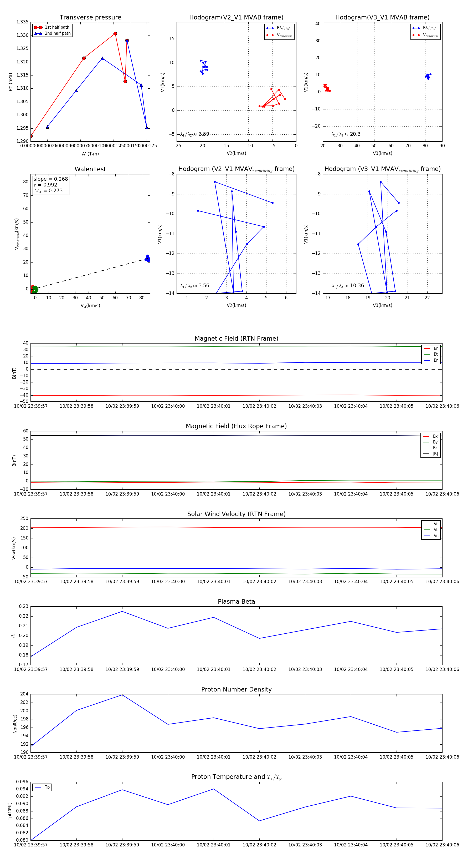Select B/√μ0ρ legend entry in V3_V1 MVAB hodogram

(x=430, y=28)
